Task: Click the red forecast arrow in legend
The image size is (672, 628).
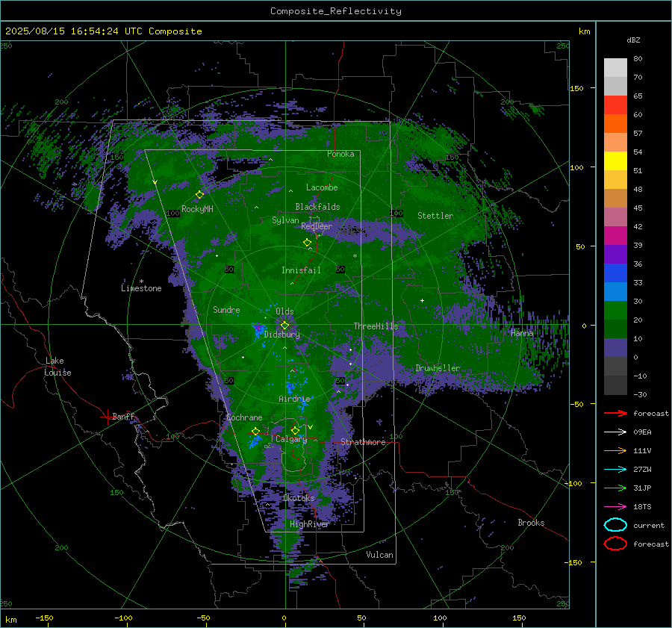Action: (615, 413)
